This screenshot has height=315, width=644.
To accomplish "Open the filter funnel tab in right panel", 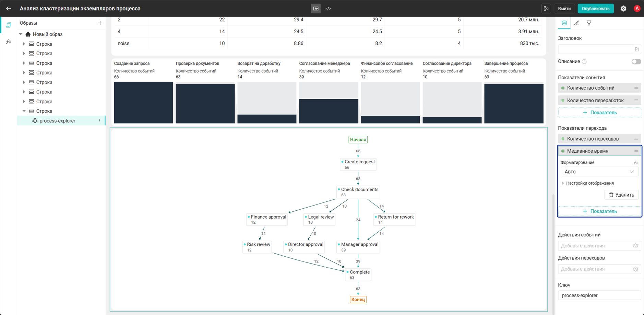I will [x=589, y=23].
